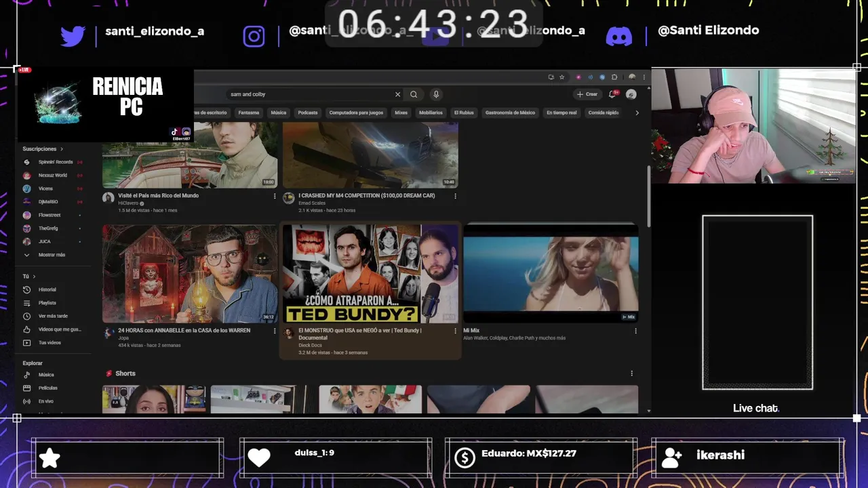Screen dimensions: 868x488
Task: Open options for 'Visité el País' video
Action: pyautogui.click(x=275, y=196)
